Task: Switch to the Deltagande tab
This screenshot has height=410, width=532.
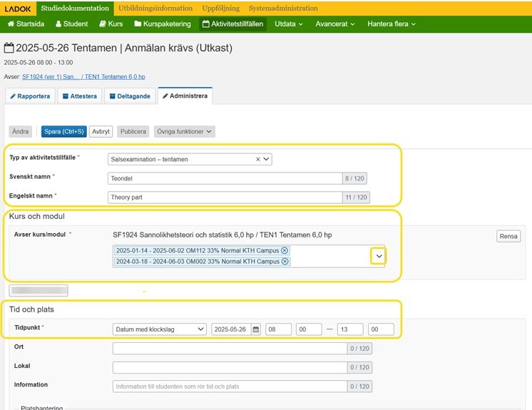Action: [130, 96]
